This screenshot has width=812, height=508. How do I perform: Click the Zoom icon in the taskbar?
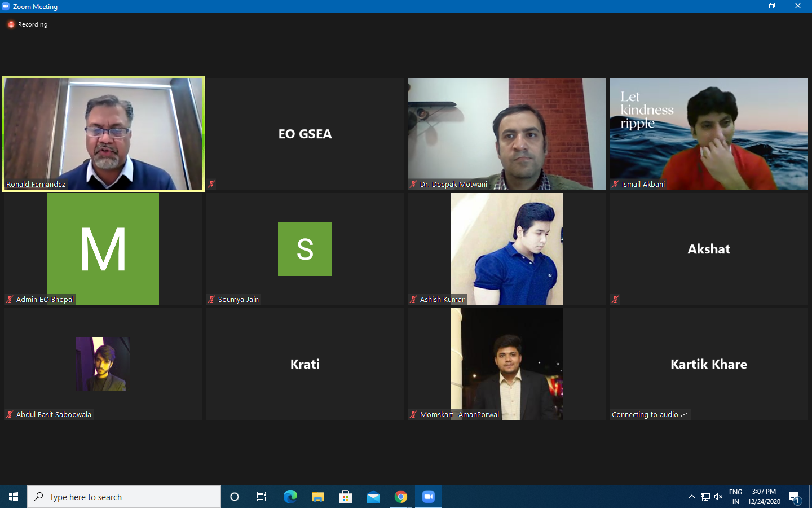(x=429, y=497)
